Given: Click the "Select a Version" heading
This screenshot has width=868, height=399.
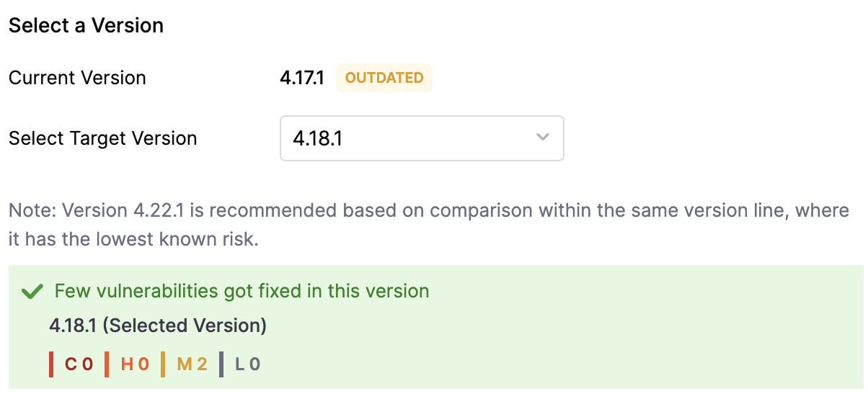Looking at the screenshot, I should pyautogui.click(x=86, y=26).
